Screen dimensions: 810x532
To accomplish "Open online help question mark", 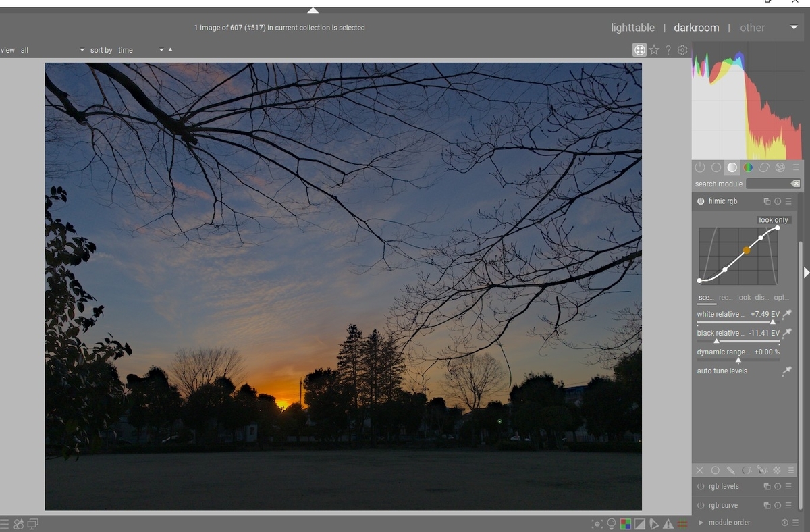I will (x=668, y=50).
